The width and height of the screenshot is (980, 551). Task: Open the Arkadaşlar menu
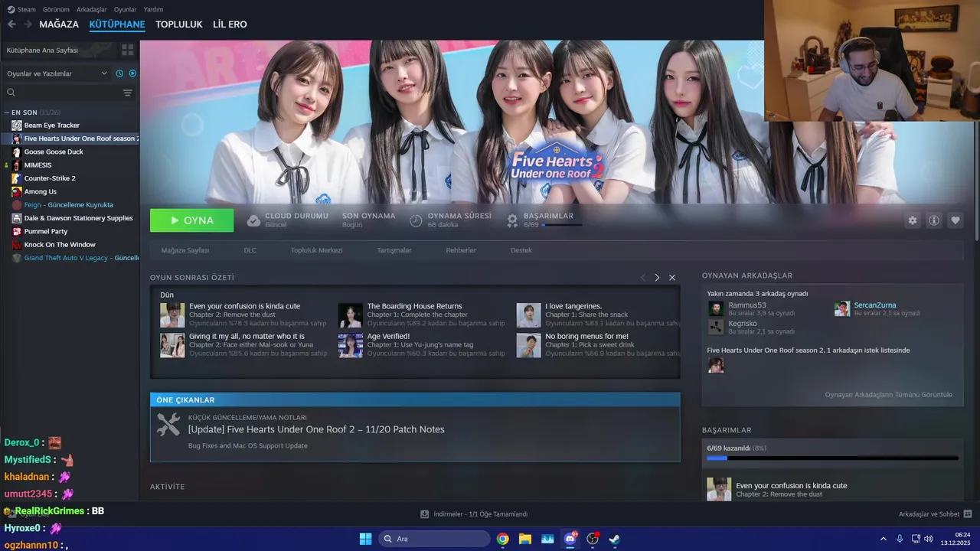coord(92,9)
